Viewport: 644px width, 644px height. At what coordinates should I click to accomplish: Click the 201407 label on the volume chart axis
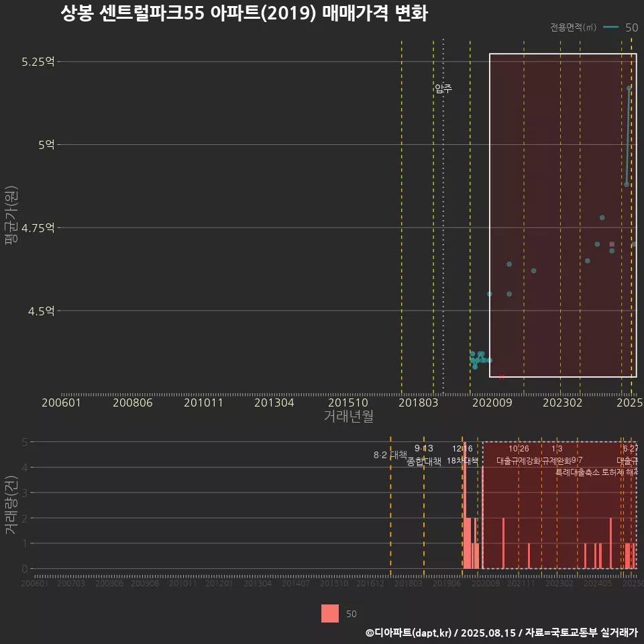point(296,583)
